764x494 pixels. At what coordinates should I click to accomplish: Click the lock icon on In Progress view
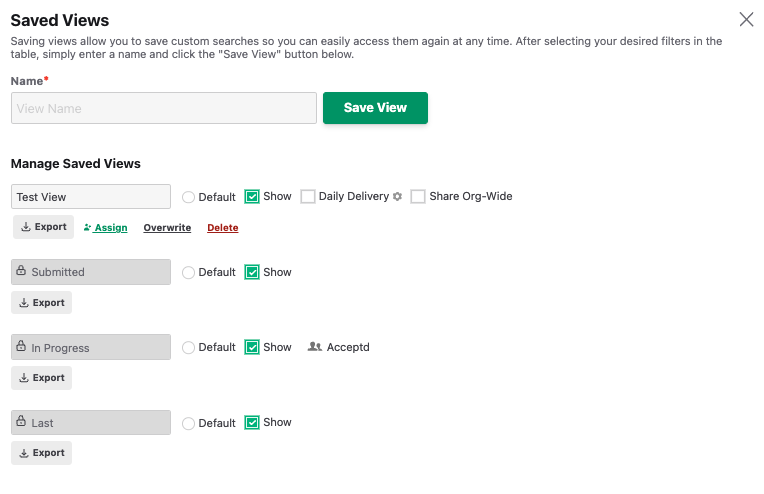pyautogui.click(x=21, y=347)
